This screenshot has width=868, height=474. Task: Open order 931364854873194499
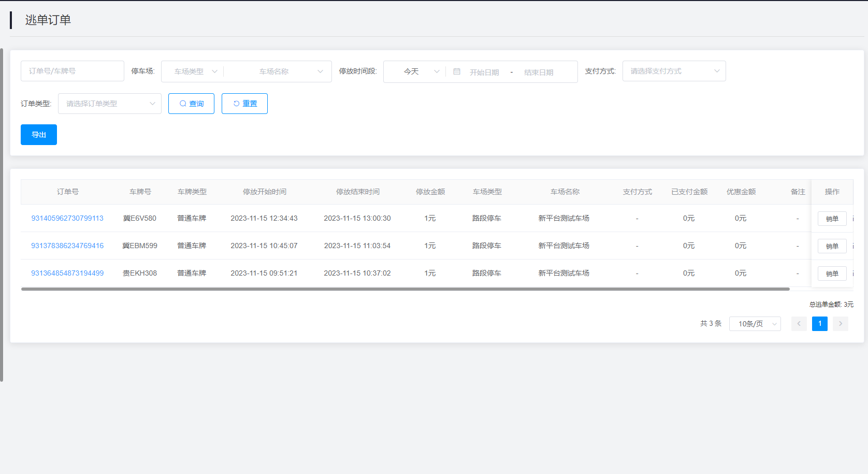coord(67,273)
